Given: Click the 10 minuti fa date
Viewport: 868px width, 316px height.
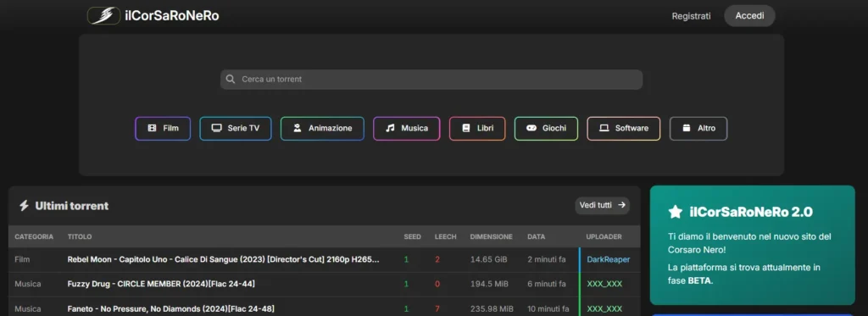Looking at the screenshot, I should pyautogui.click(x=548, y=308).
